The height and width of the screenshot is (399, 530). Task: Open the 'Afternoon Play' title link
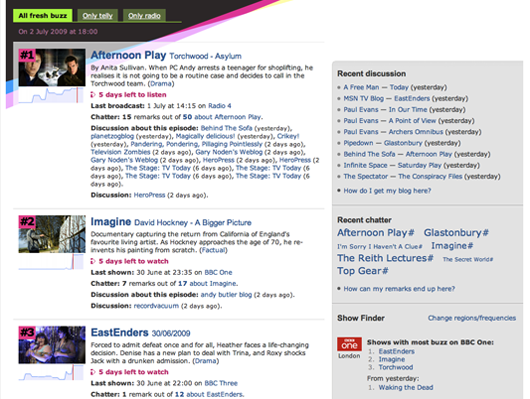pos(128,55)
